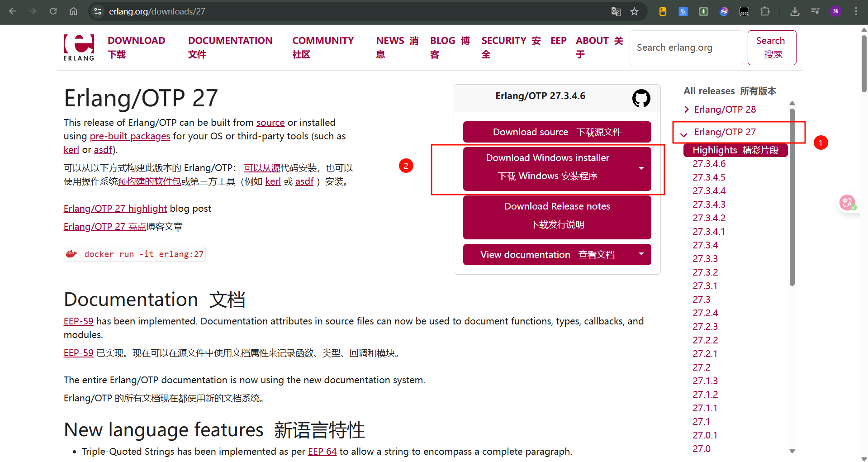Select version 27.2 in list
This screenshot has height=462, width=868.
pyautogui.click(x=702, y=367)
